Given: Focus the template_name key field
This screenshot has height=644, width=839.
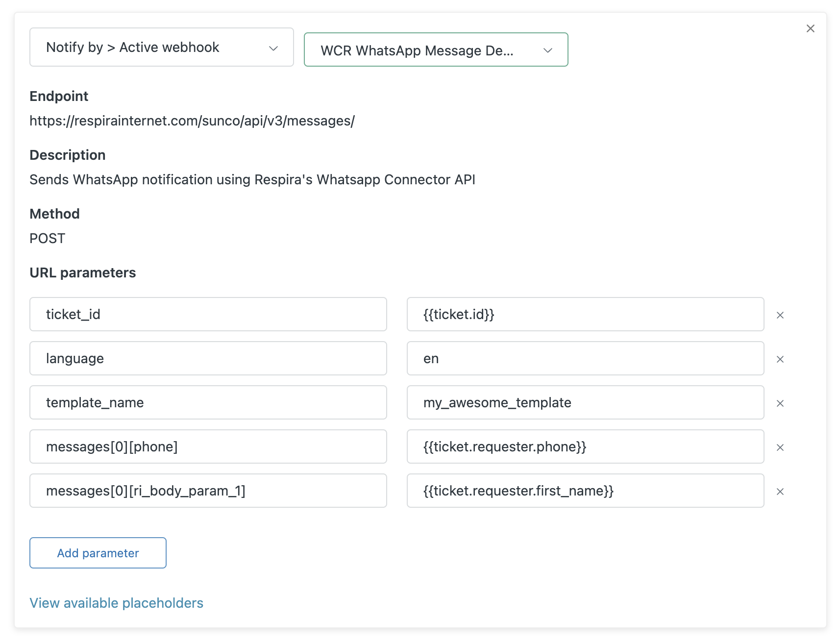Looking at the screenshot, I should [208, 402].
